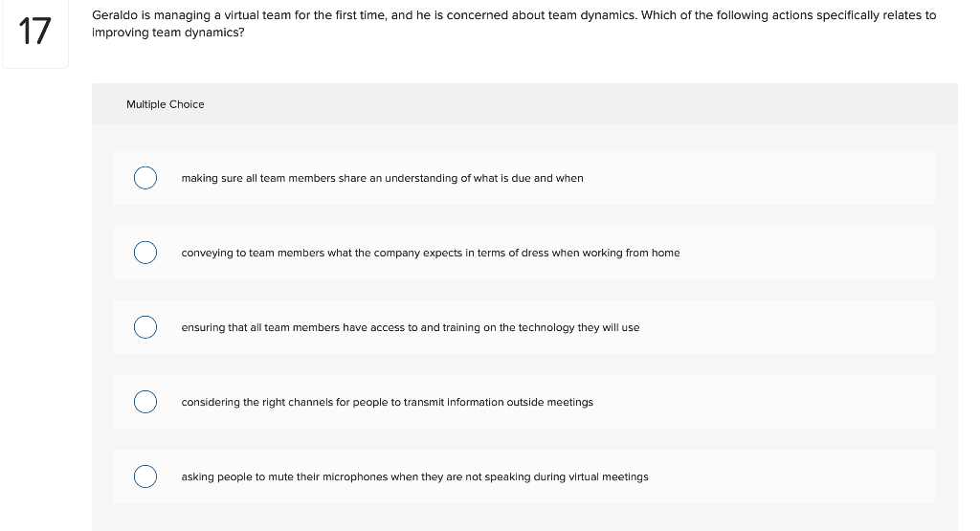980x531 pixels.
Task: Click the question number 17 box
Action: pyautogui.click(x=35, y=32)
